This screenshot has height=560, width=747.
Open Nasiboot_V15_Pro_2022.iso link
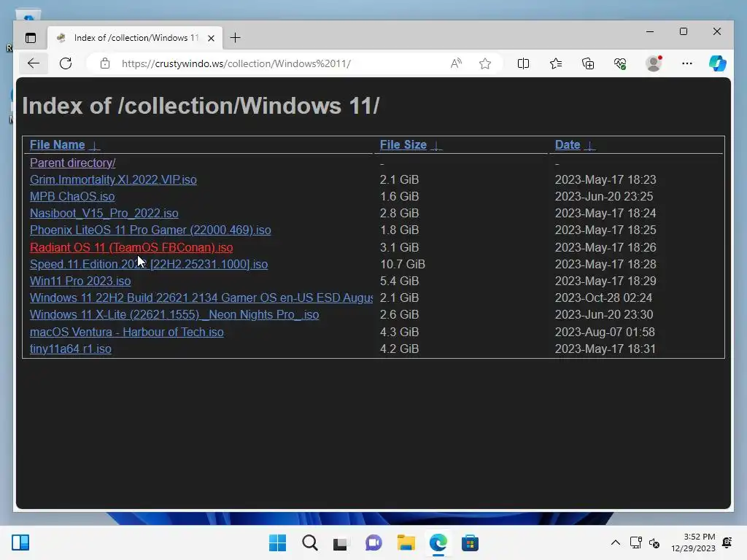pos(104,213)
